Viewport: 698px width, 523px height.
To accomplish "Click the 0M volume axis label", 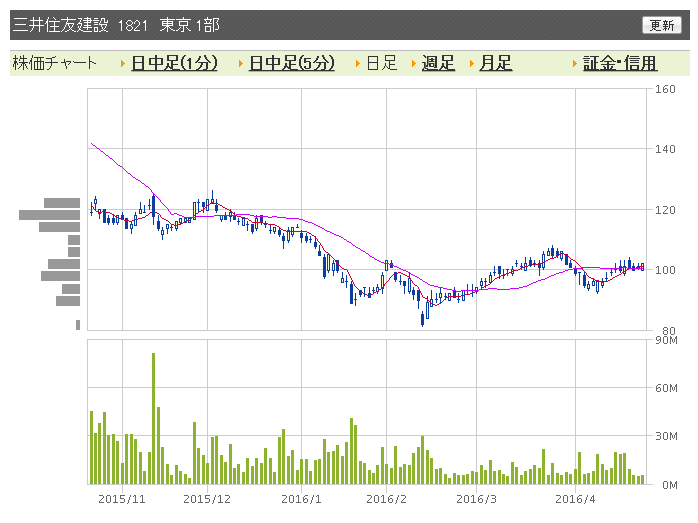I will (x=670, y=485).
